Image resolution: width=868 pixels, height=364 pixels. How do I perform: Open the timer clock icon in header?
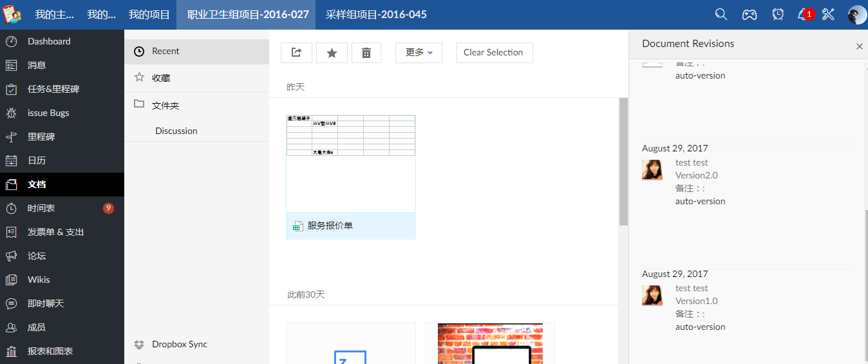click(x=778, y=14)
